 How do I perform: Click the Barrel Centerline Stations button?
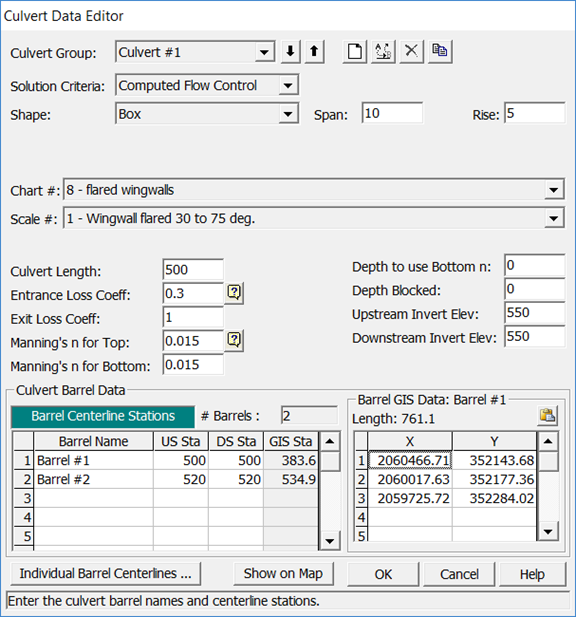[x=103, y=416]
